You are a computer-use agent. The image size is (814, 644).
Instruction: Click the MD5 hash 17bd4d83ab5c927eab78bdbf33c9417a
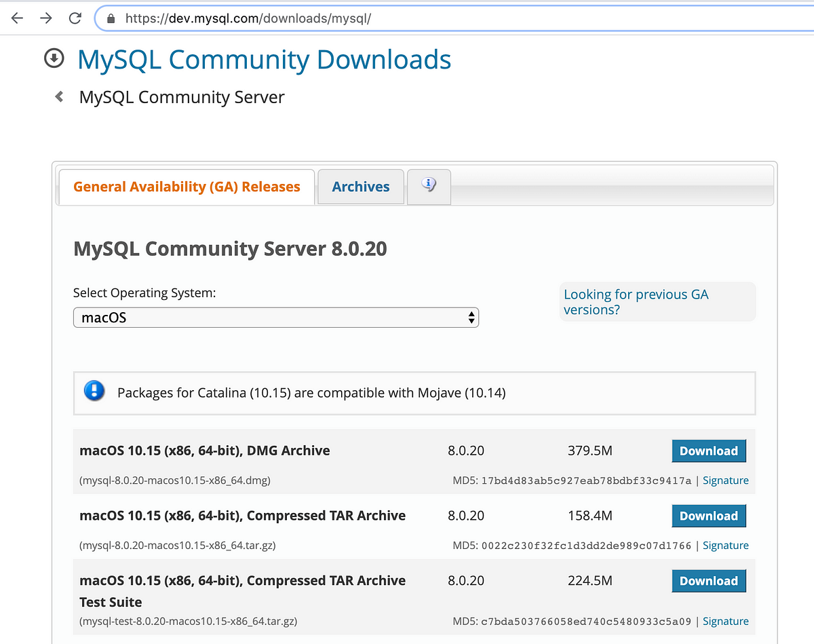(x=586, y=480)
